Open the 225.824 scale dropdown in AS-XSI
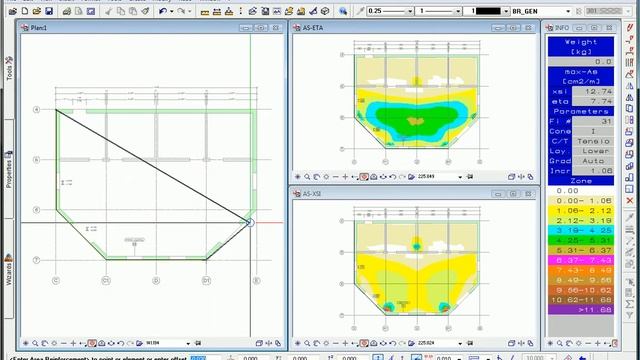 [460, 343]
